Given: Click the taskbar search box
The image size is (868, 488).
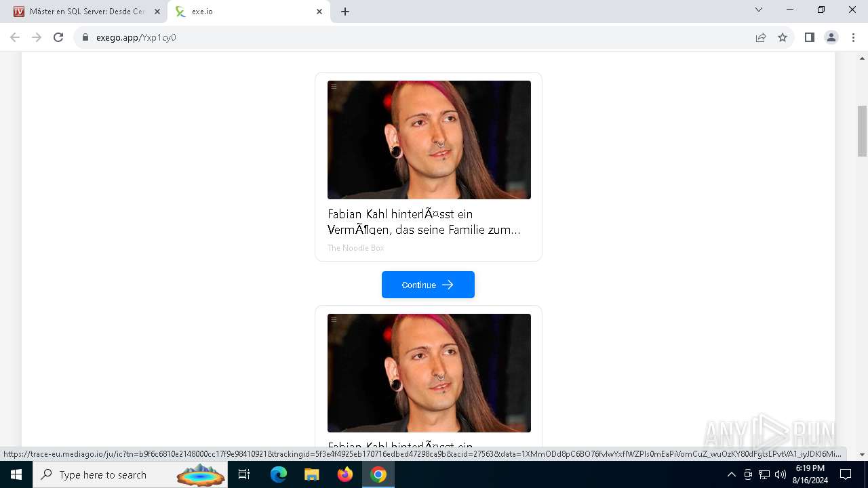Looking at the screenshot, I should click(130, 474).
